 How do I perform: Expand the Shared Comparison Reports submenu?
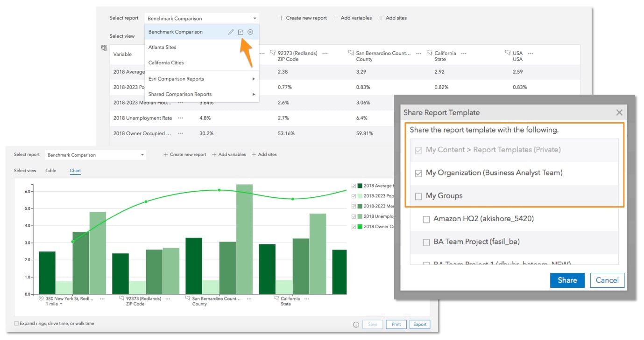pos(201,94)
